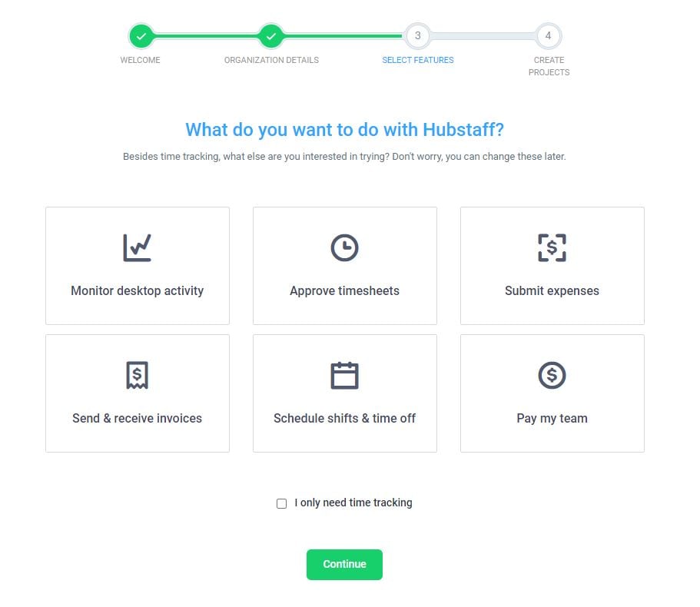Click the chart icon for Monitor desktop activity

[137, 247]
